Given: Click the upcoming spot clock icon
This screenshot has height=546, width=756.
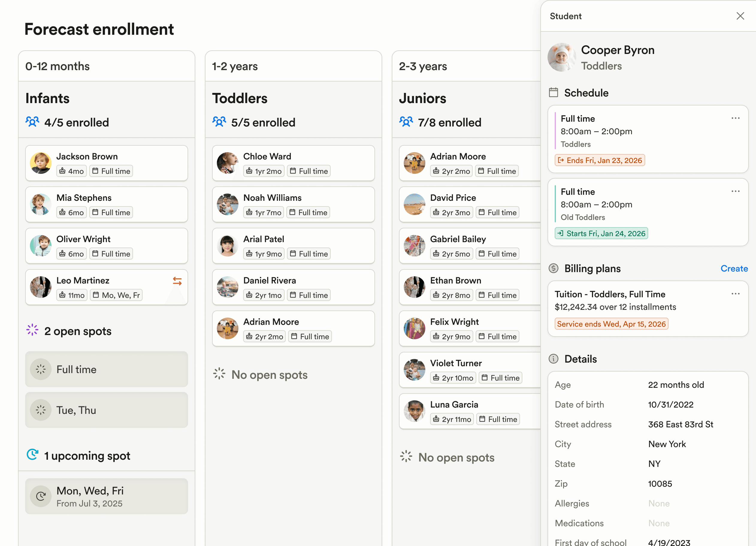Looking at the screenshot, I should click(32, 454).
